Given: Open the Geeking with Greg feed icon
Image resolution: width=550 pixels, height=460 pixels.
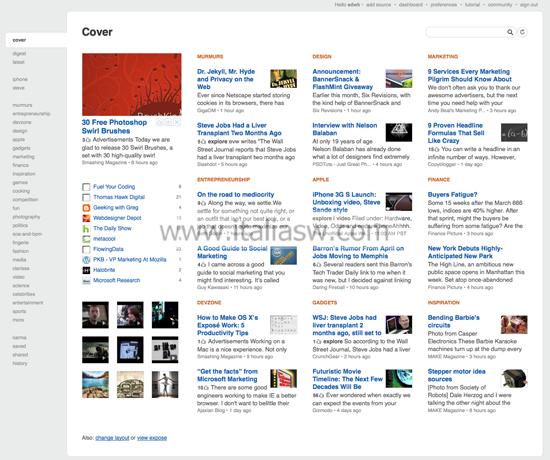Looking at the screenshot, I should [86, 208].
